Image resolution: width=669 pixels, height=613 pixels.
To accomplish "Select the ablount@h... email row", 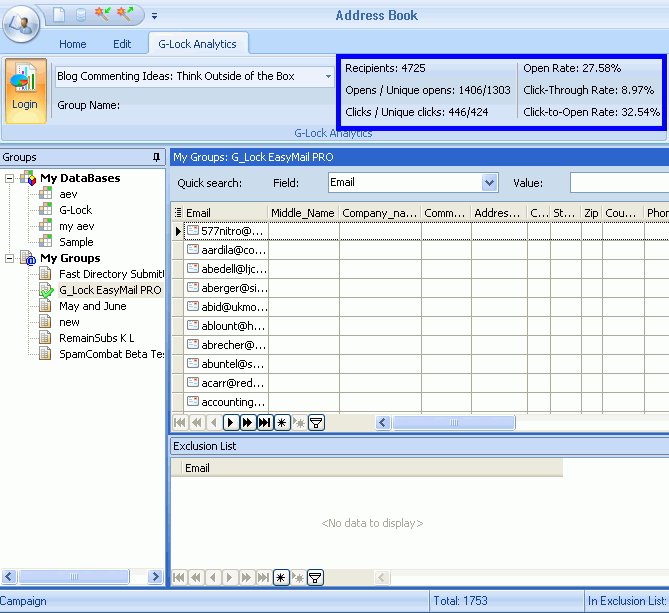I will coord(227,326).
